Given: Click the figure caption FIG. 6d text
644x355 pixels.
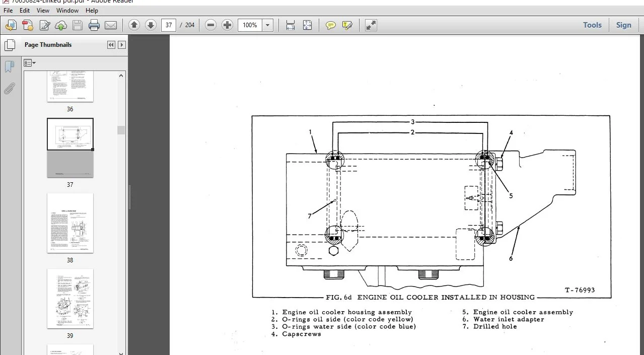Looking at the screenshot, I should tap(430, 297).
